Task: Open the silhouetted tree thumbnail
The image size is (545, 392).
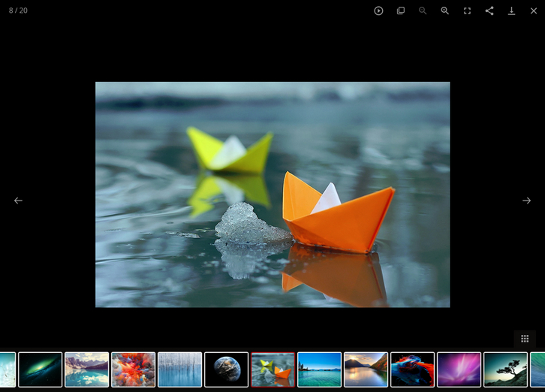Action: click(505, 369)
